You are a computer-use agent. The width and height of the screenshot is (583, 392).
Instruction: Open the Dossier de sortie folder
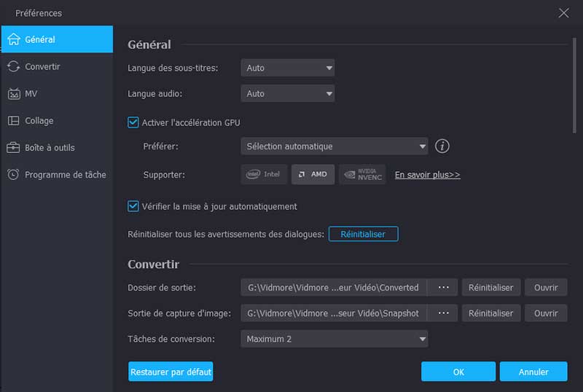[x=546, y=287]
